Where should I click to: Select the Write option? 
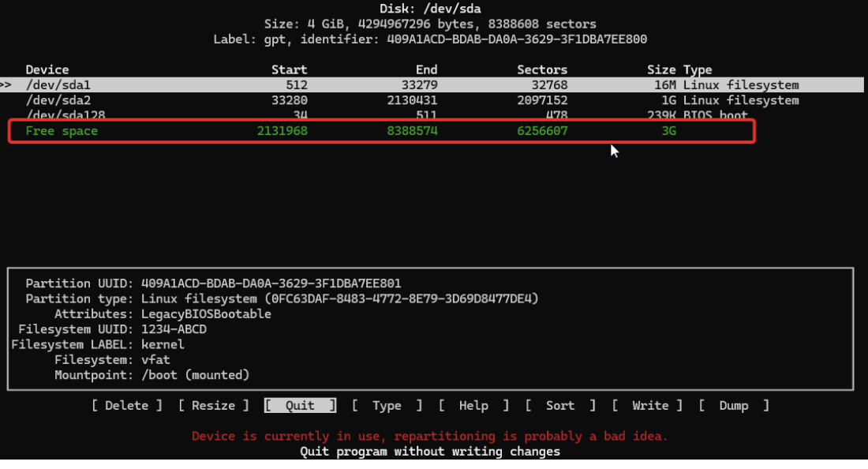point(650,405)
